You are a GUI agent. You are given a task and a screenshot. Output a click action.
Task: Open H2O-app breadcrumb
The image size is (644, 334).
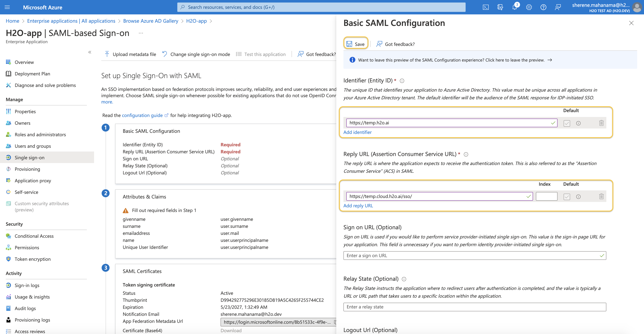pyautogui.click(x=197, y=21)
